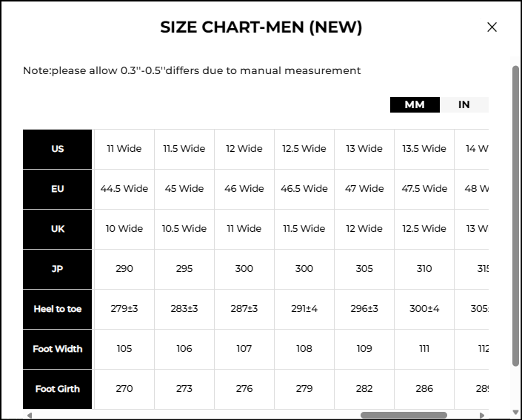Close the size chart dialog
522x420 pixels.
492,27
